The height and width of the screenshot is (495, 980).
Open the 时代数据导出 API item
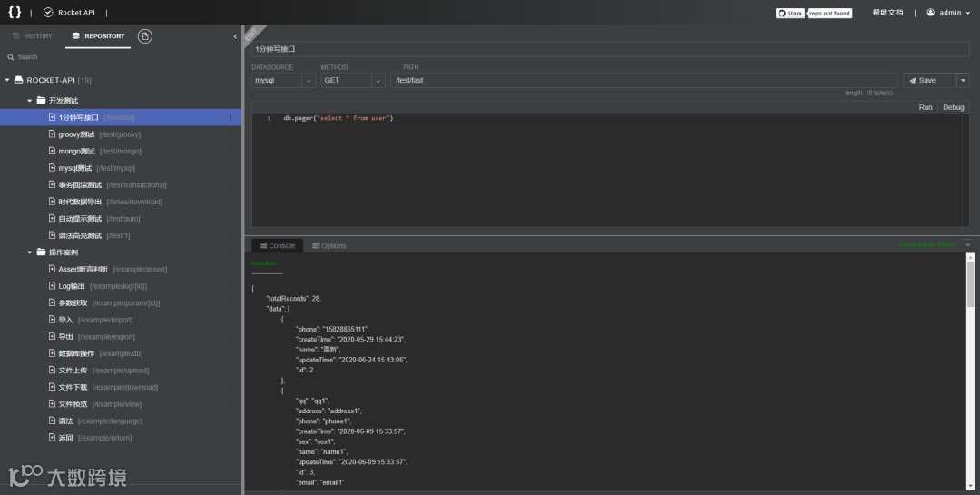click(x=120, y=202)
